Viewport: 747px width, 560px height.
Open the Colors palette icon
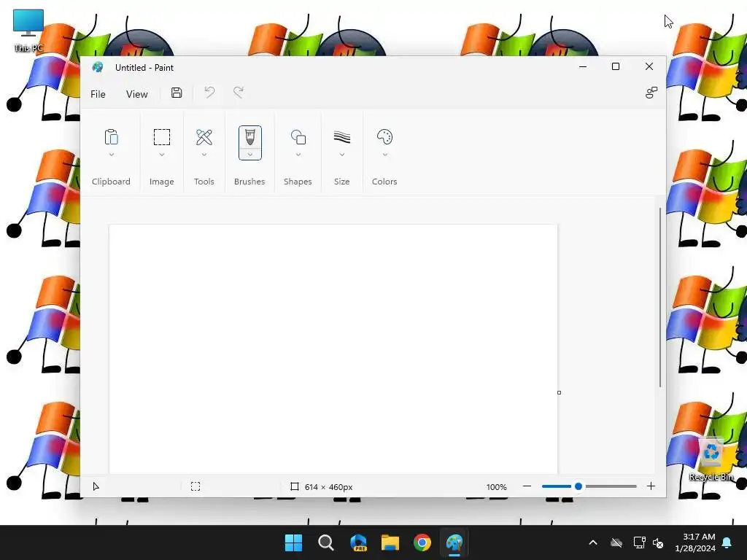pyautogui.click(x=384, y=137)
